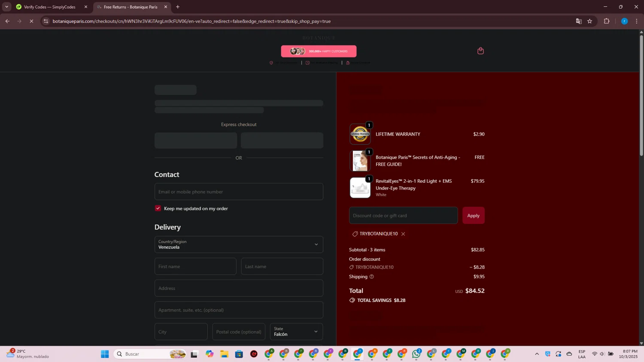Open the battery tray icon
This screenshot has width=644, height=362.
tap(611, 354)
